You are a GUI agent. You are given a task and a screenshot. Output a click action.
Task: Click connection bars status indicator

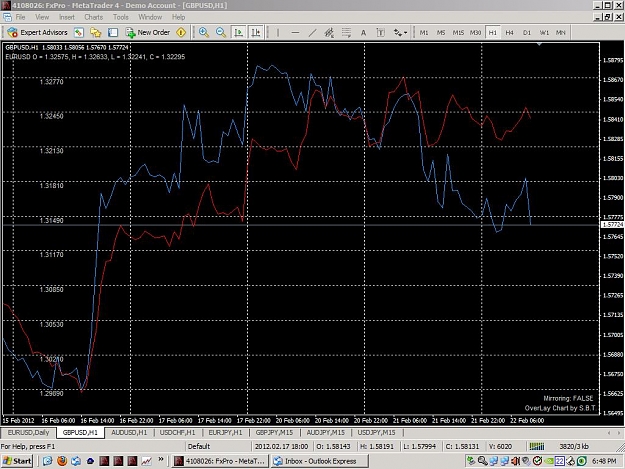coord(537,446)
